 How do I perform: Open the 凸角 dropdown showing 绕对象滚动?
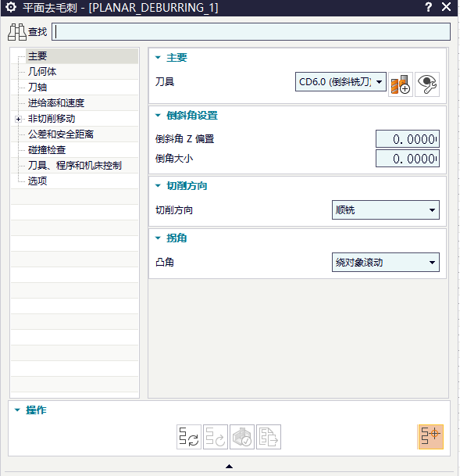point(385,263)
